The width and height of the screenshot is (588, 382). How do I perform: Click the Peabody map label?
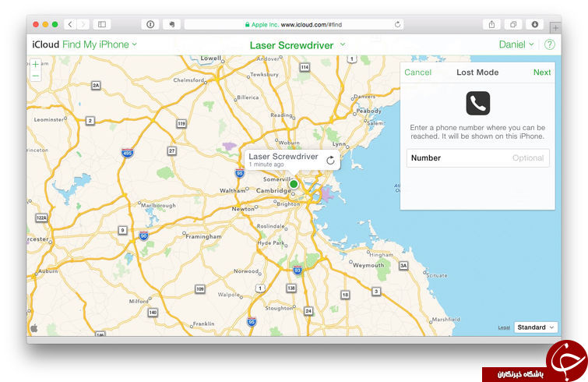pyautogui.click(x=368, y=111)
